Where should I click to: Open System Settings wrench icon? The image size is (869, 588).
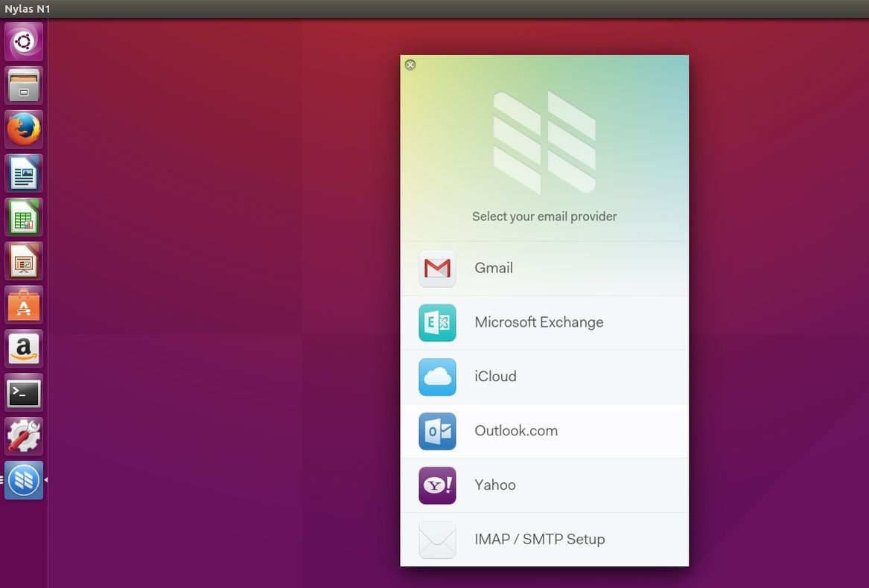click(x=24, y=437)
